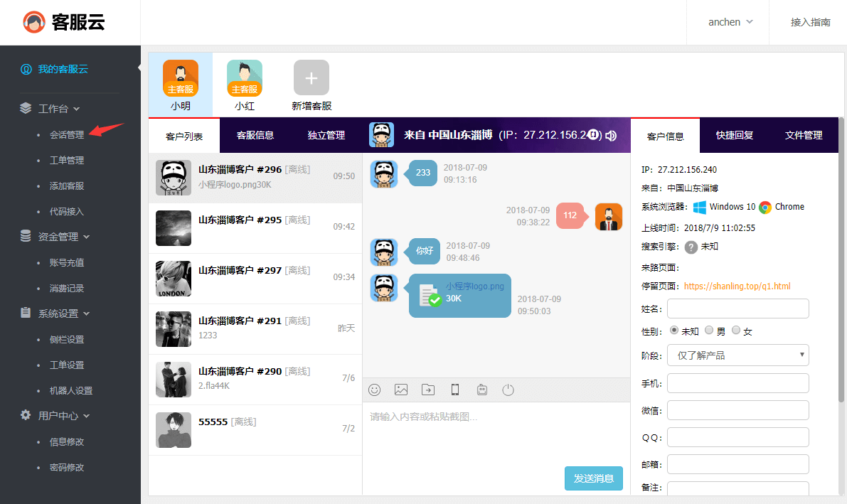Click the plus icon to add new agent
The image size is (847, 504).
click(311, 77)
